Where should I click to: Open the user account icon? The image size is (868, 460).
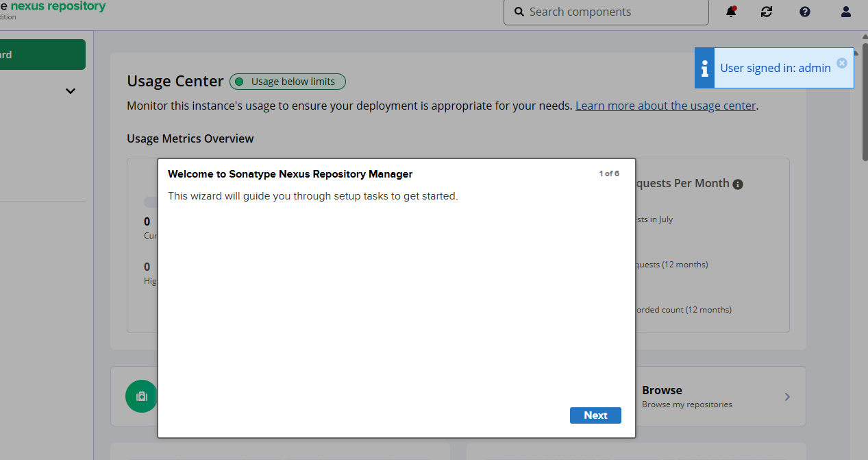point(846,12)
